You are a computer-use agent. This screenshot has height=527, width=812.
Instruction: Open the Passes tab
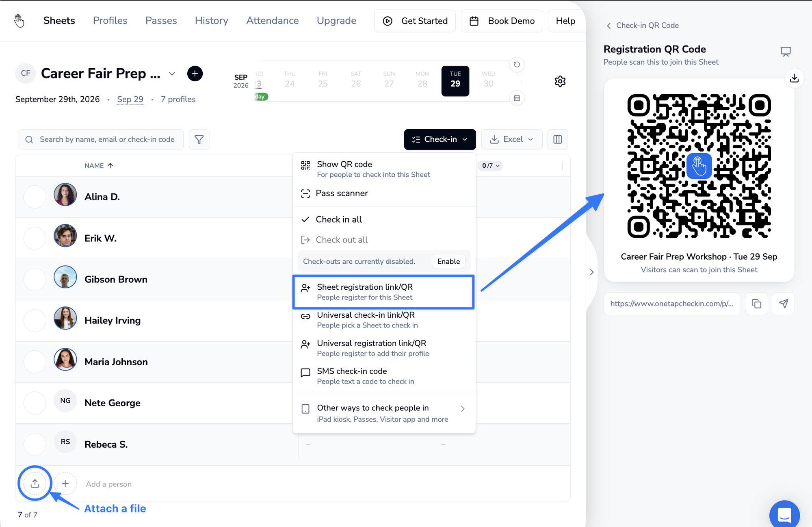(161, 21)
